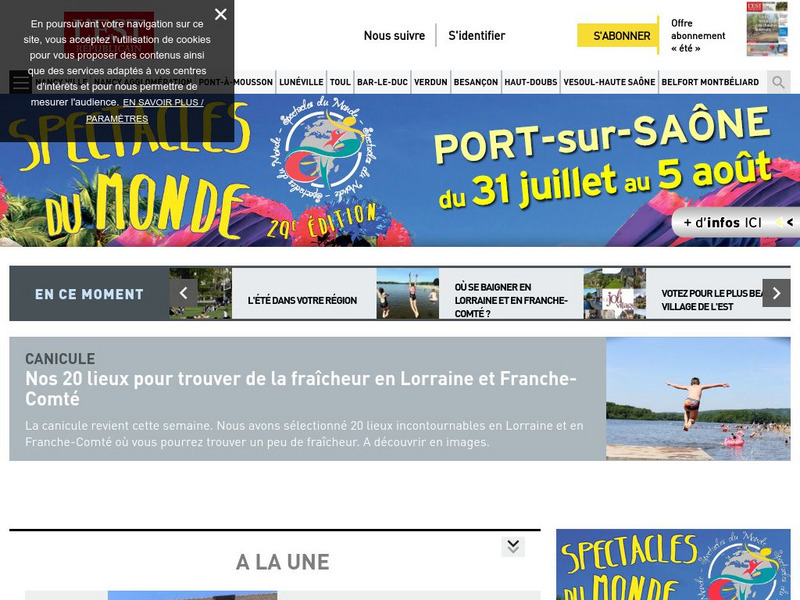Open the Canicule 20 lieux headline
Viewport: 800px width, 600px height.
click(x=301, y=388)
